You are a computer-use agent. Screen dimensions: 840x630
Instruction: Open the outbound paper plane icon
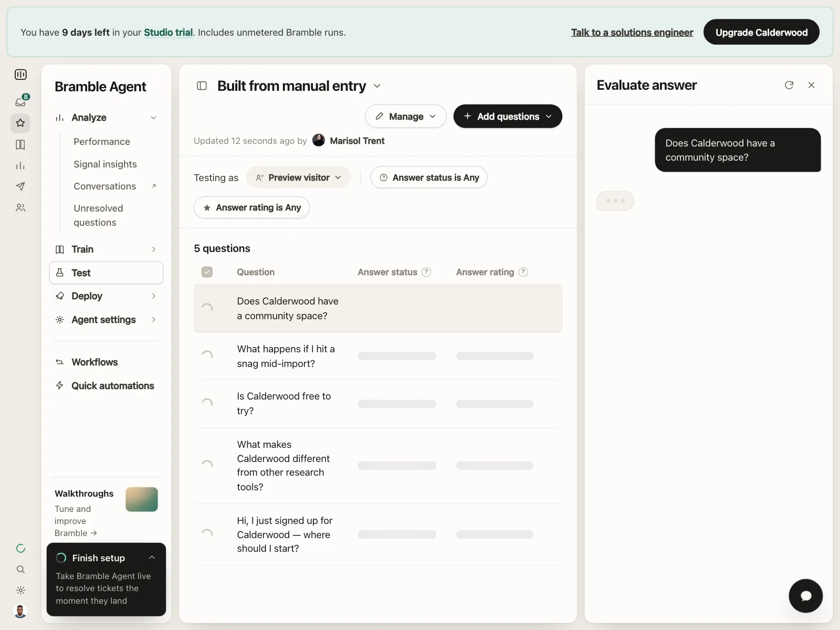[20, 186]
